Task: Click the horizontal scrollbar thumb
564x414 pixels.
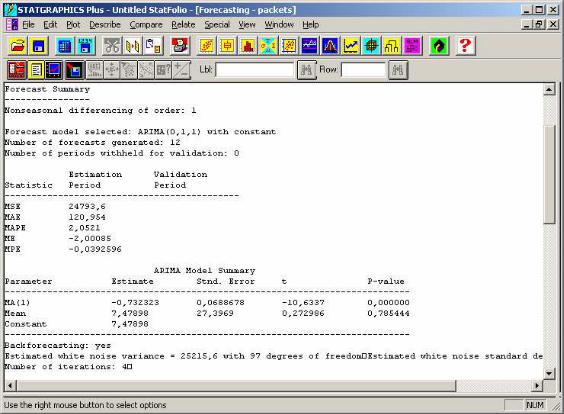Action: [236, 386]
